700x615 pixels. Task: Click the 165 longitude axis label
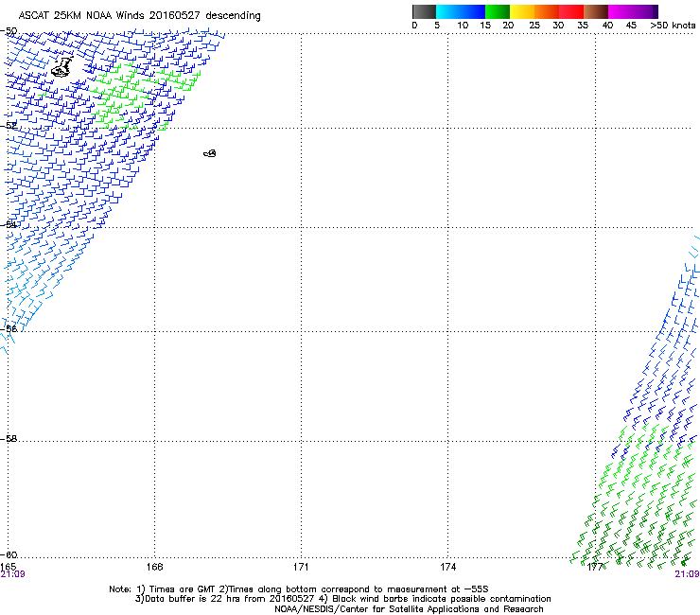[8, 567]
